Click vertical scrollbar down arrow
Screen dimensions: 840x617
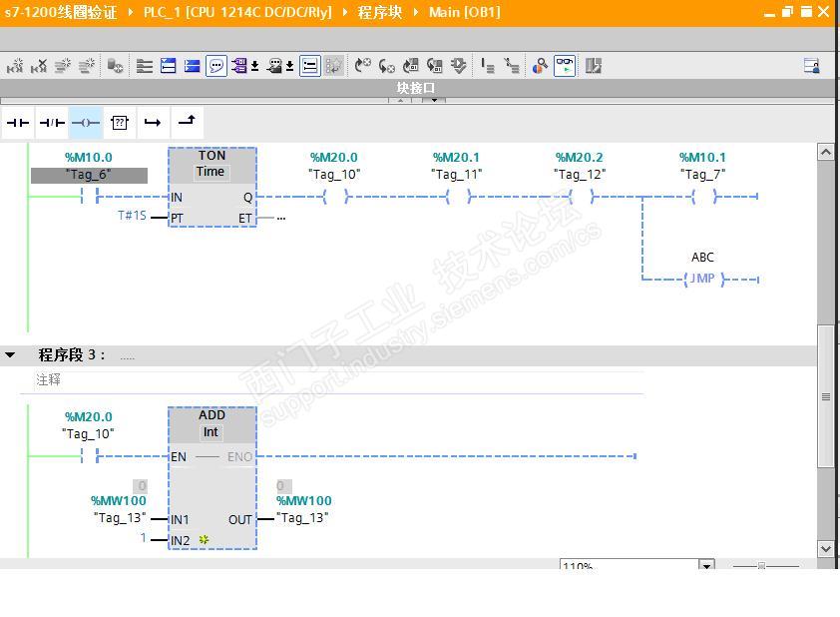(x=826, y=549)
